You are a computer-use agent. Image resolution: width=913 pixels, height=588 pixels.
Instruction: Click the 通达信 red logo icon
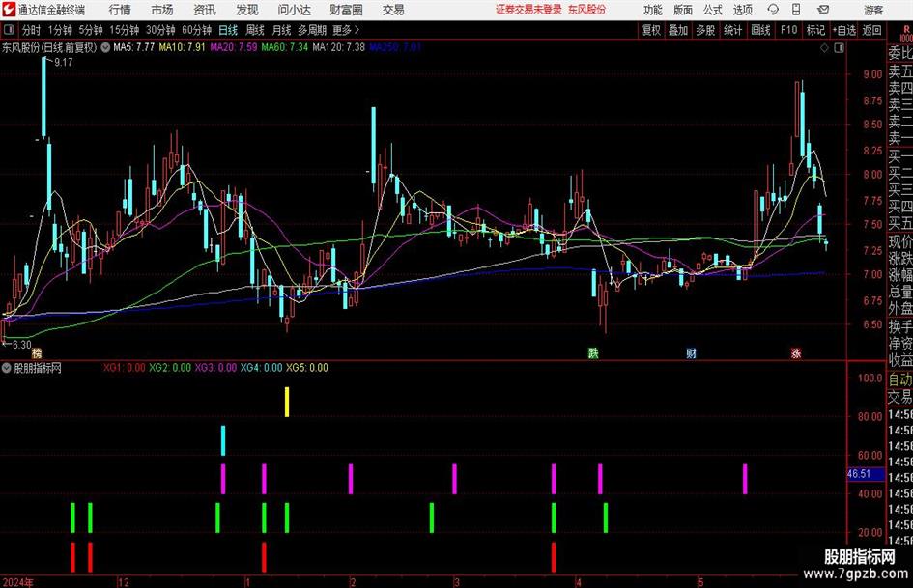point(9,10)
